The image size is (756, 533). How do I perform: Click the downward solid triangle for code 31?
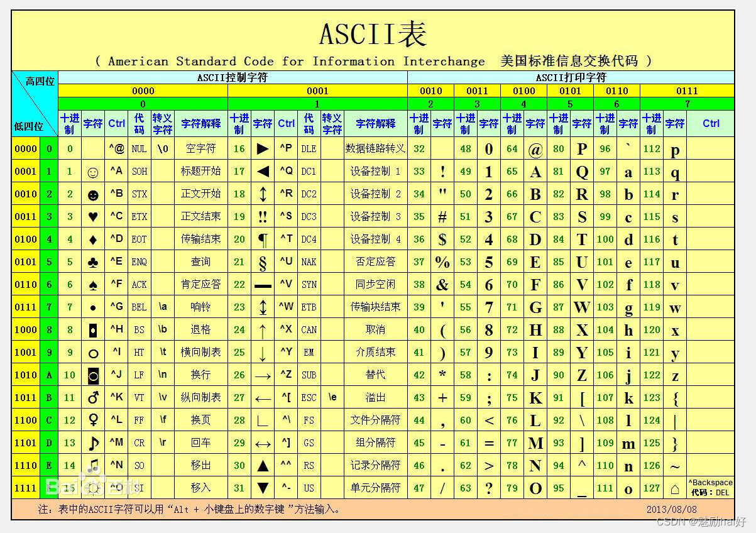[x=263, y=488]
